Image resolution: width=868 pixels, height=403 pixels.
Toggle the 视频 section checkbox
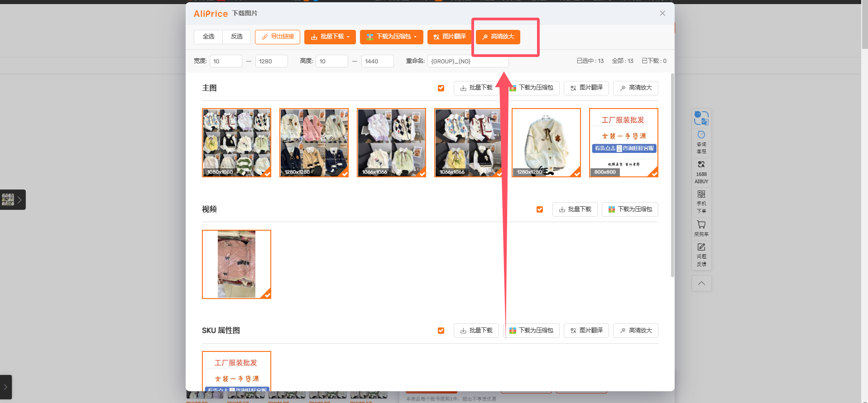pos(540,209)
